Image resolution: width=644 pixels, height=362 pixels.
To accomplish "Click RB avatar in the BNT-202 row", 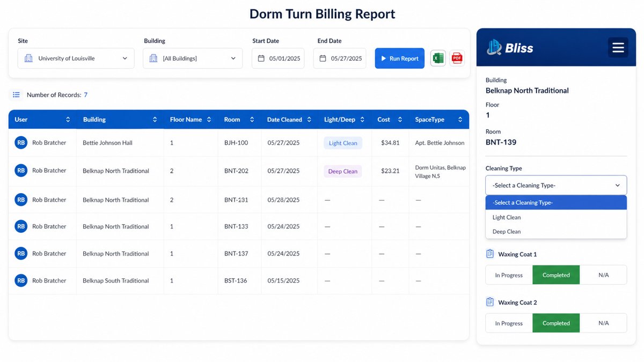I will coord(21,171).
